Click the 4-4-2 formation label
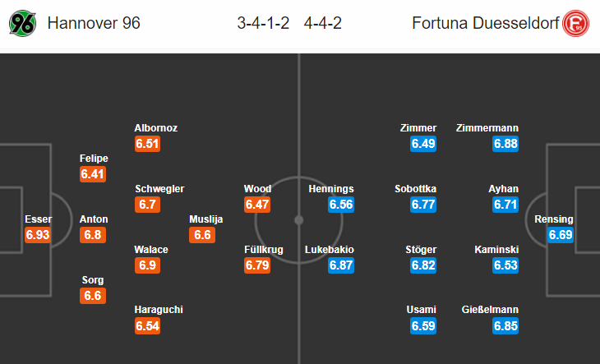The width and height of the screenshot is (600, 364). (x=322, y=23)
